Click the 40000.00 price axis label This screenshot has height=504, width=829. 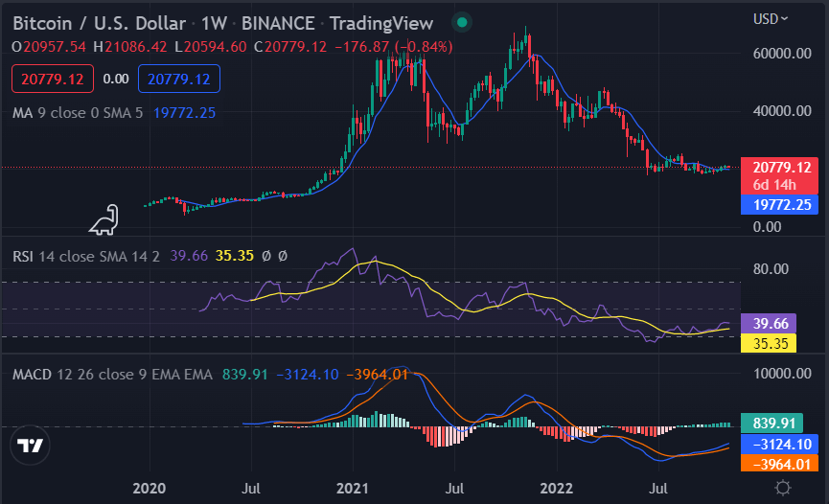[782, 111]
